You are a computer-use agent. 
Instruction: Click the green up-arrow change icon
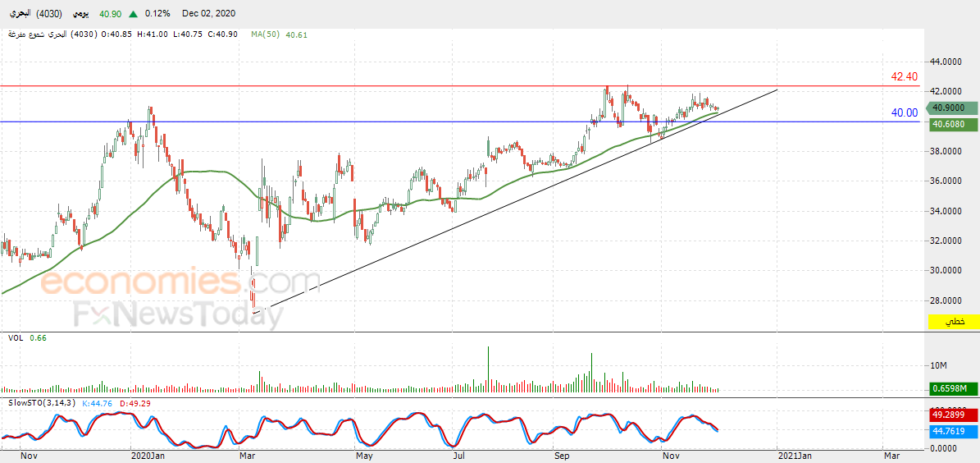(133, 13)
